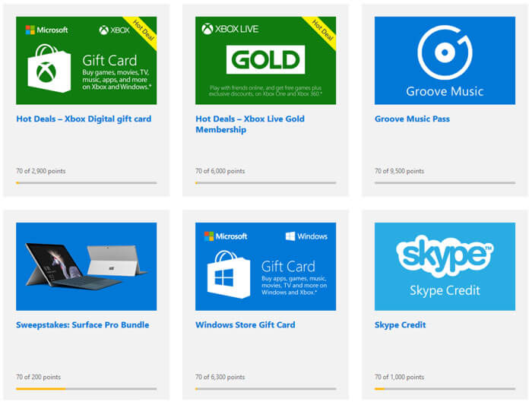This screenshot has height=405, width=532.
Task: Click the '70 of 6,000 points' text
Action: pyautogui.click(x=220, y=171)
